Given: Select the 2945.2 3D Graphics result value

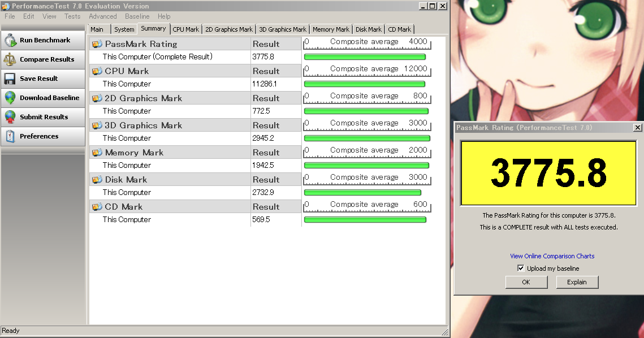Looking at the screenshot, I should (x=263, y=138).
